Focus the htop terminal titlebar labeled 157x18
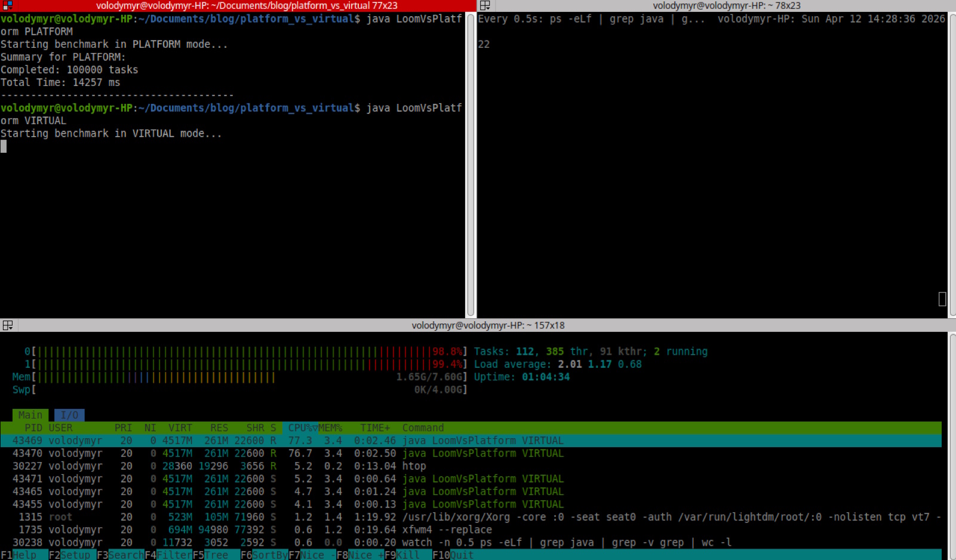The image size is (956, 560). [x=487, y=325]
